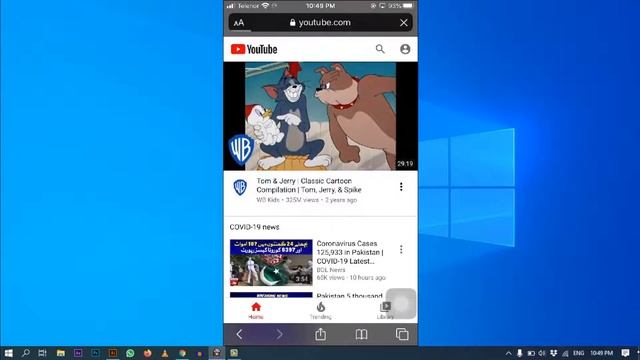Switch to the Library tab
Screen dimensions: 640x360
click(385, 311)
